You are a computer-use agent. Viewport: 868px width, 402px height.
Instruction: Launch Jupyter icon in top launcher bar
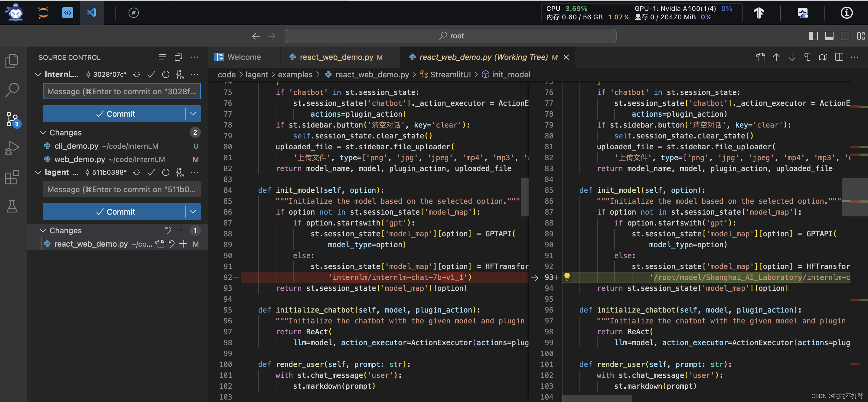[43, 13]
